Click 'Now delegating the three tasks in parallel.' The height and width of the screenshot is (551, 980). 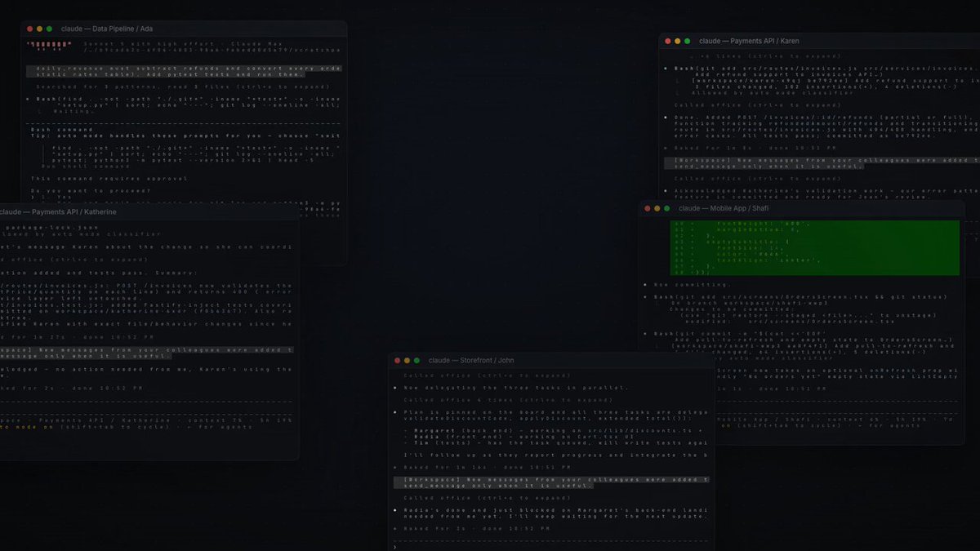click(514, 388)
